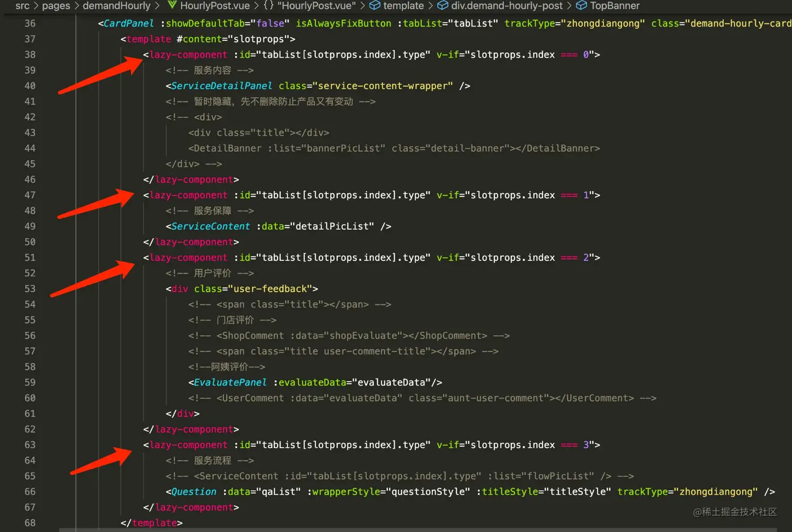This screenshot has width=792, height=532.
Task: Click line number 68 in the gutter
Action: 30,523
